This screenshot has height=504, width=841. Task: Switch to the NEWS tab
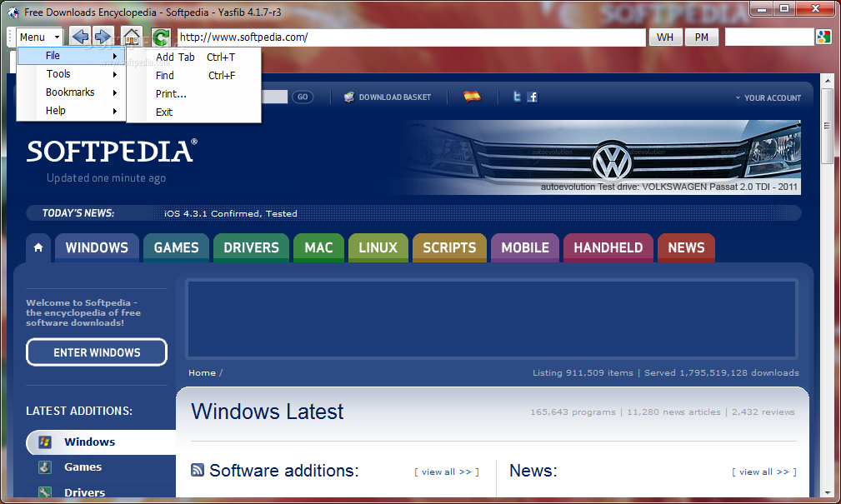(x=686, y=247)
